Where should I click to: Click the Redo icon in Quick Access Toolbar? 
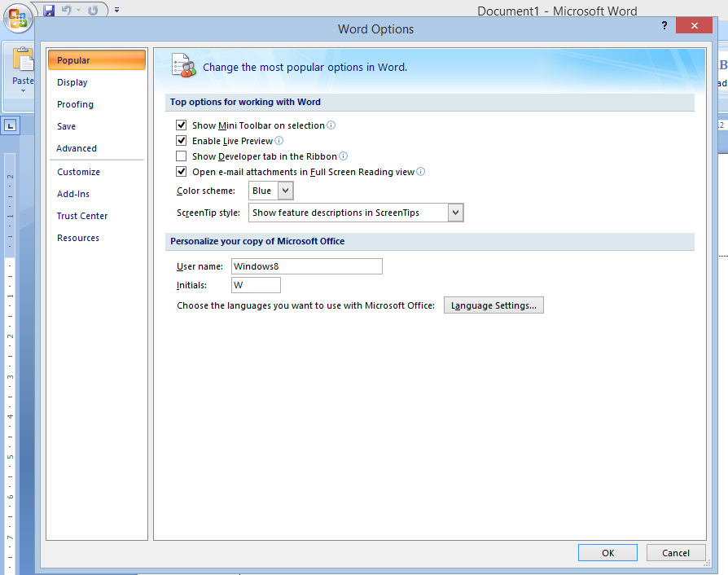pyautogui.click(x=93, y=10)
